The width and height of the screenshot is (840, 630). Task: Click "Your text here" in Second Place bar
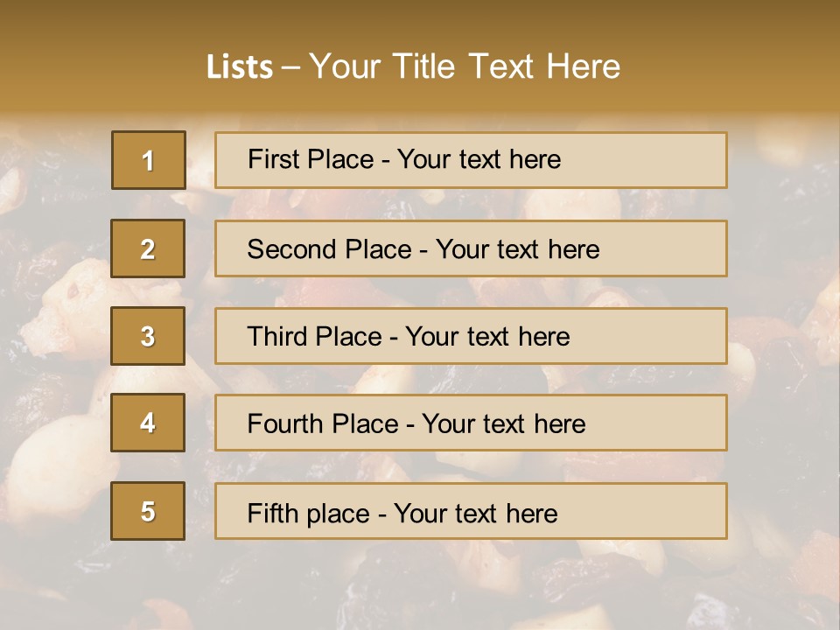point(517,249)
